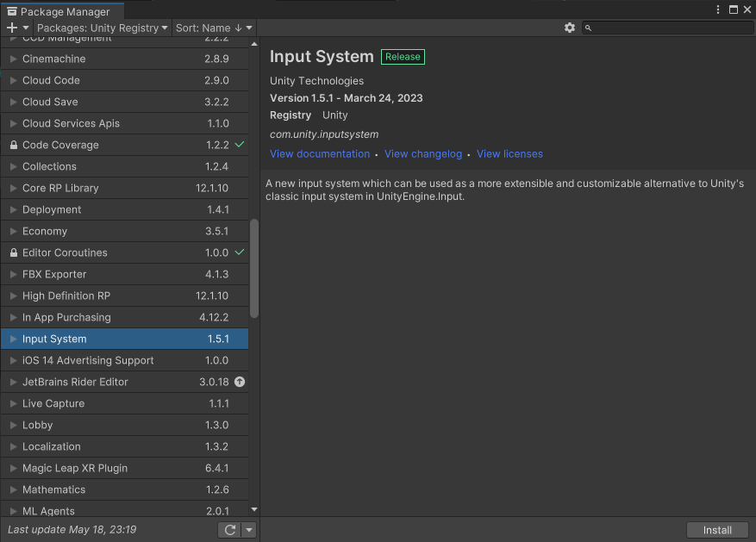Expand the Cinemachine package versions
This screenshot has width=756, height=542.
coord(14,59)
